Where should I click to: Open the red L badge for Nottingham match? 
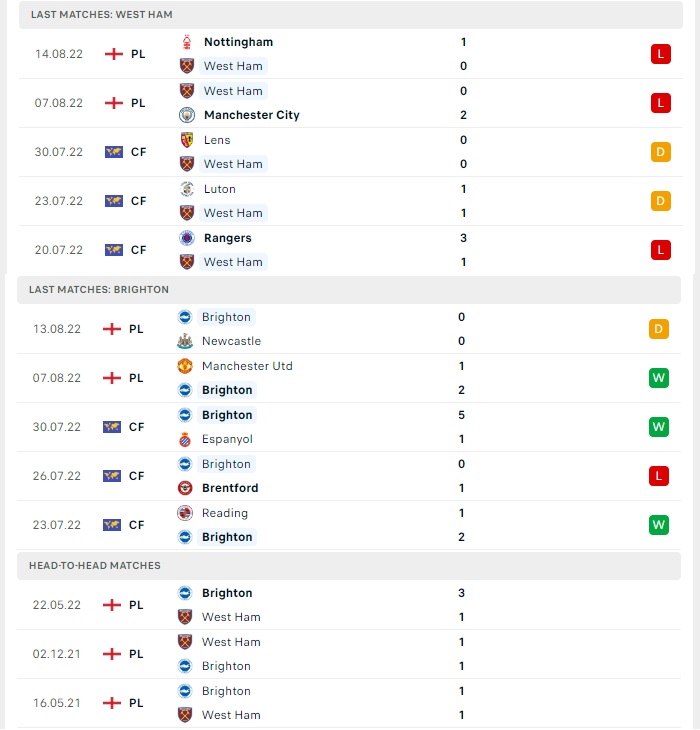click(660, 54)
